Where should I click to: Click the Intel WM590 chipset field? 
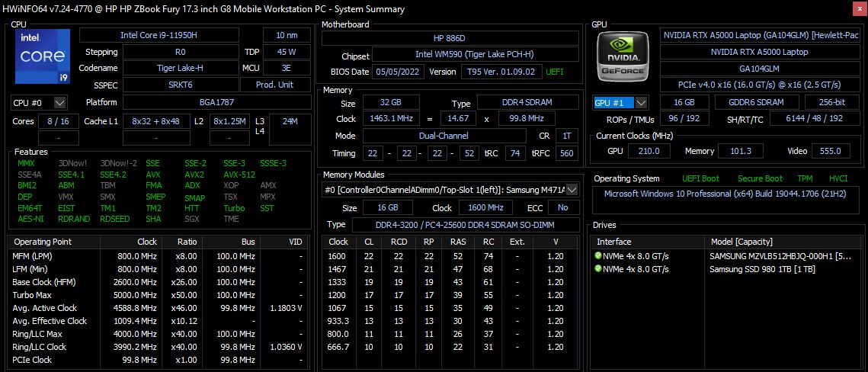[475, 55]
